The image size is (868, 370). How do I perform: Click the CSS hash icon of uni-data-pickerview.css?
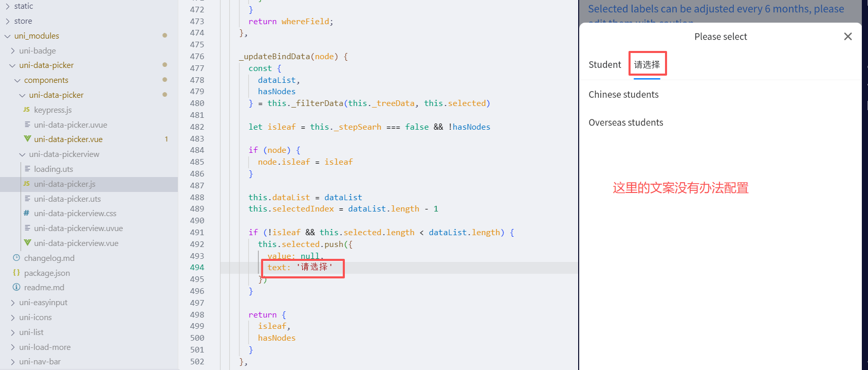click(27, 213)
